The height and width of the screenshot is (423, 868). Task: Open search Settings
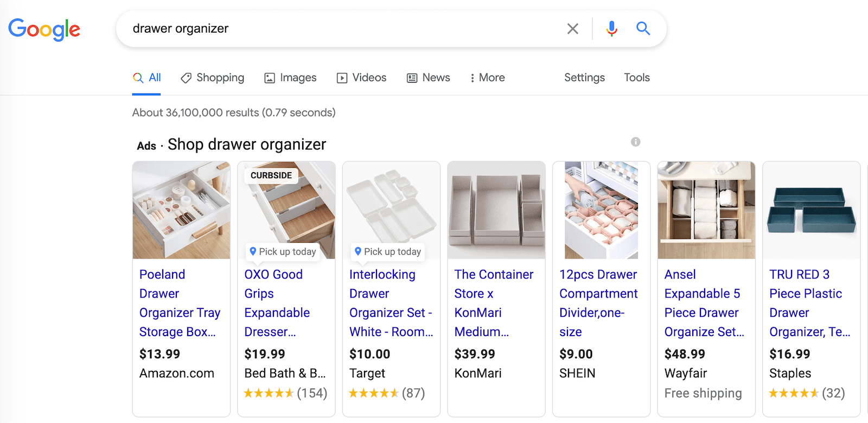pyautogui.click(x=584, y=78)
